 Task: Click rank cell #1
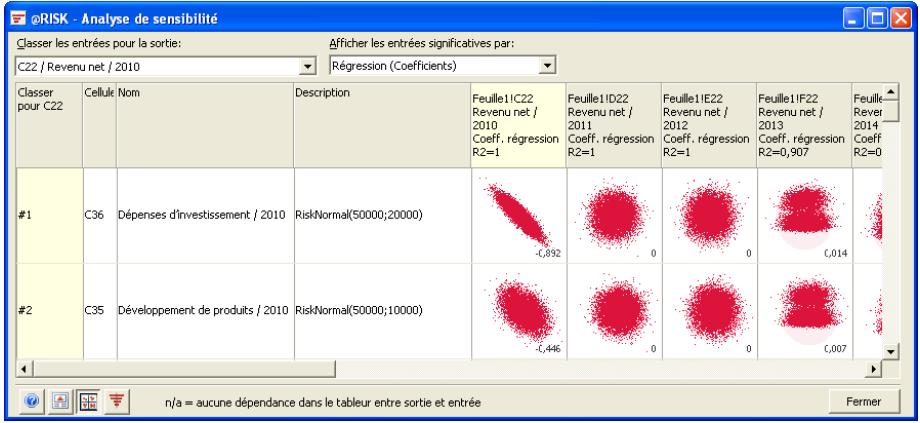click(x=49, y=215)
